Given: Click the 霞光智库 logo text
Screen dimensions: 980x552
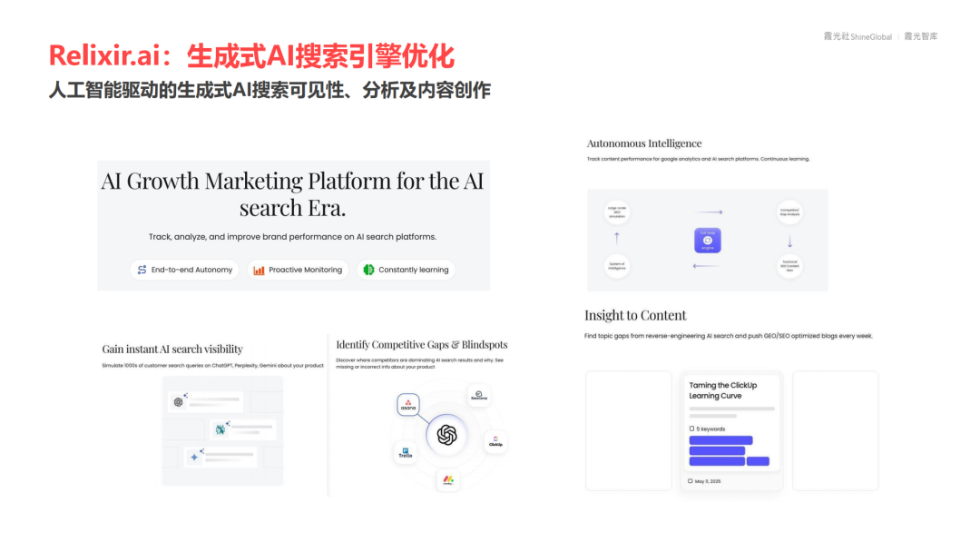Looking at the screenshot, I should click(x=921, y=37).
